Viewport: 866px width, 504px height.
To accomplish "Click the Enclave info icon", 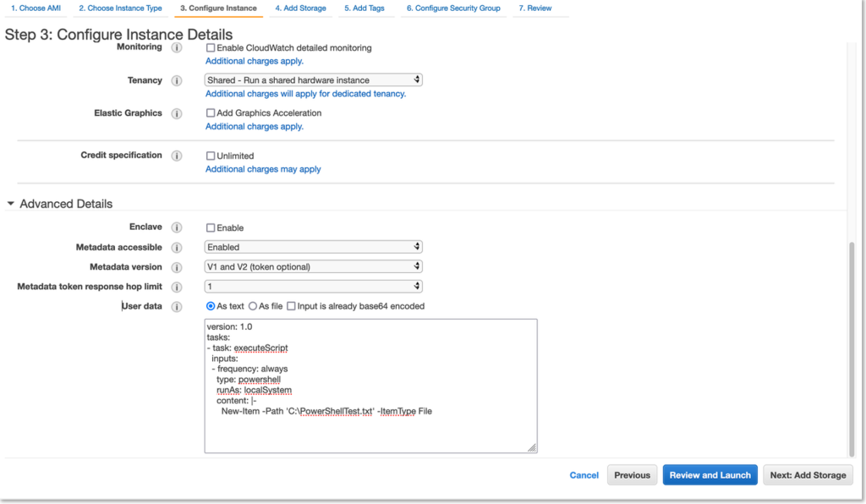I will 177,227.
